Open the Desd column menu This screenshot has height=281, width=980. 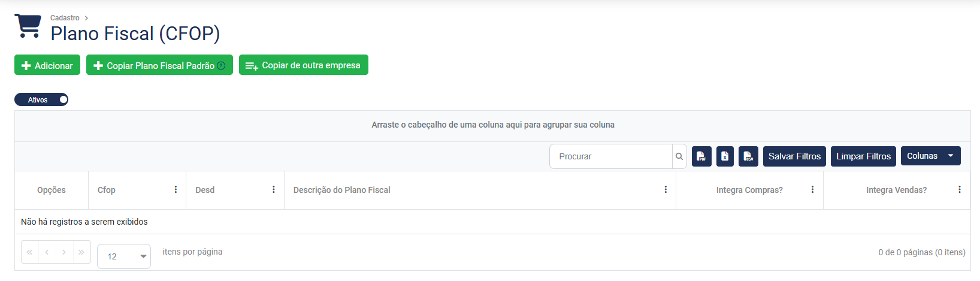click(274, 190)
